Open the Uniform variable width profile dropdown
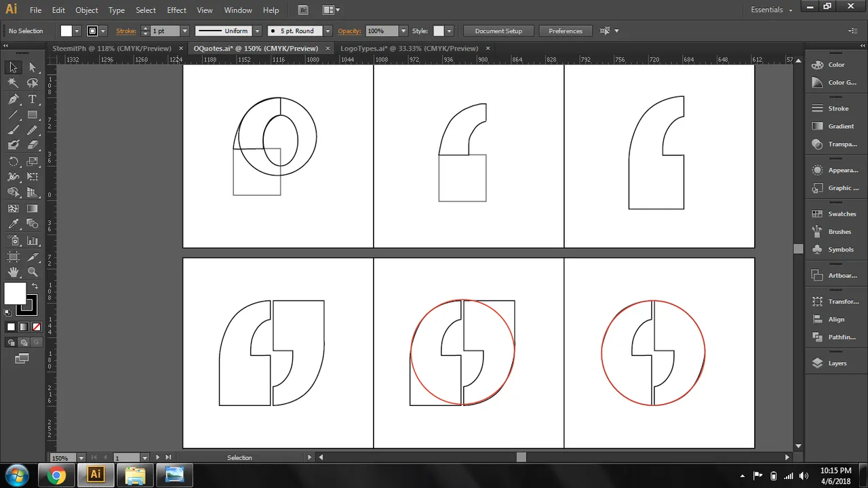This screenshot has width=868, height=488. tap(257, 31)
